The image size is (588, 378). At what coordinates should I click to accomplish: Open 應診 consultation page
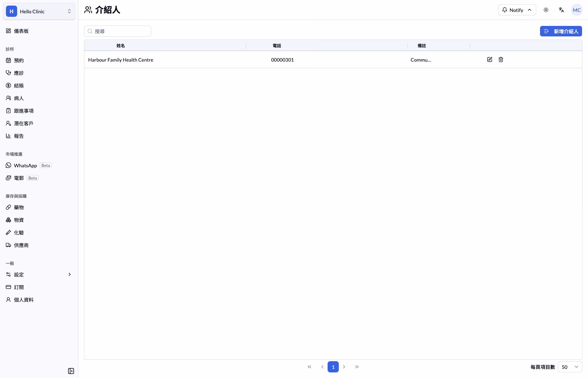pyautogui.click(x=39, y=73)
